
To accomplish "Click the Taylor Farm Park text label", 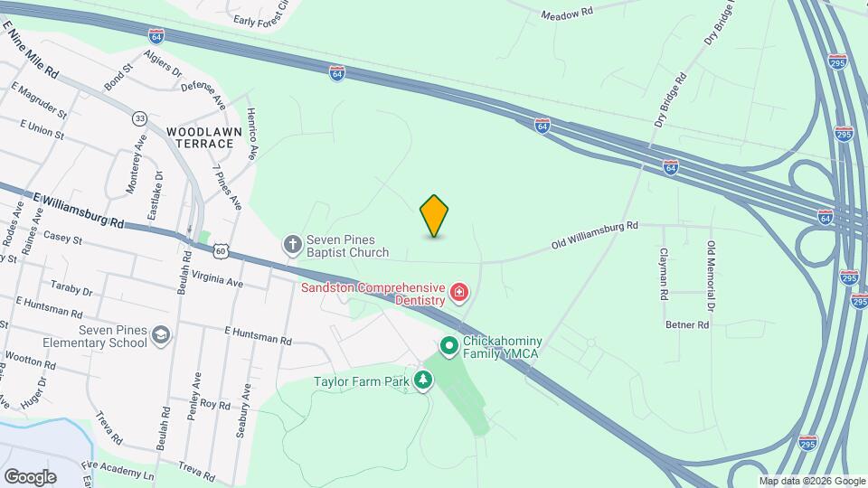I will coord(362,381).
